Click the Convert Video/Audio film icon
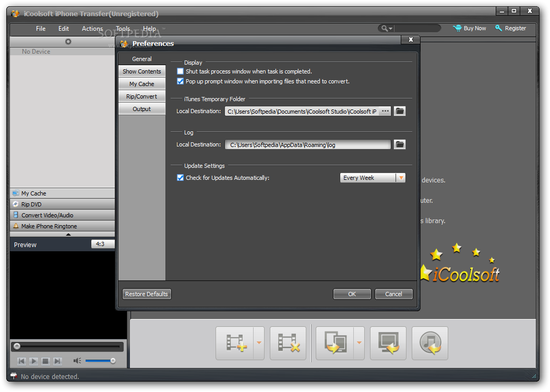 pyautogui.click(x=16, y=215)
